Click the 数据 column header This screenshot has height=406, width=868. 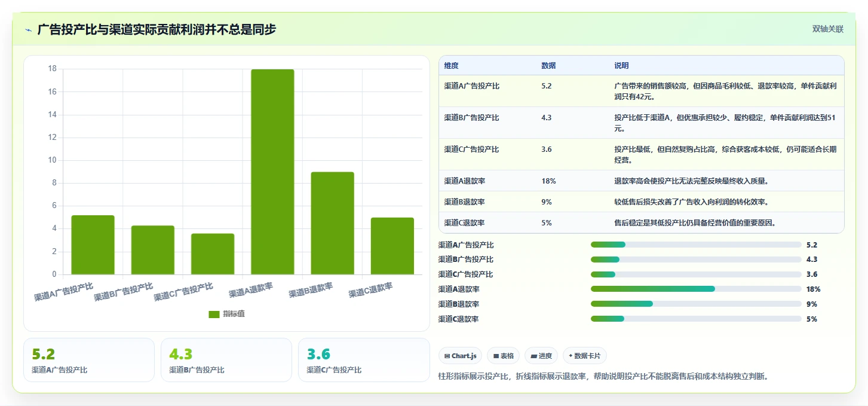point(548,66)
